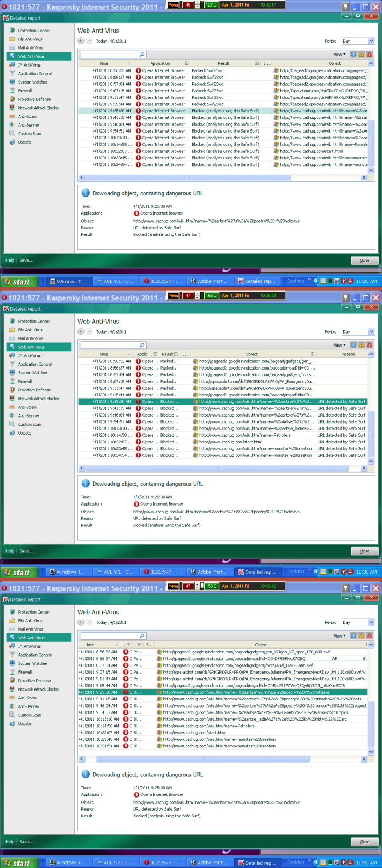Select Web Anti-Virus in the 10:38 AM capture
This screenshot has height=868, width=382.
coord(39,347)
